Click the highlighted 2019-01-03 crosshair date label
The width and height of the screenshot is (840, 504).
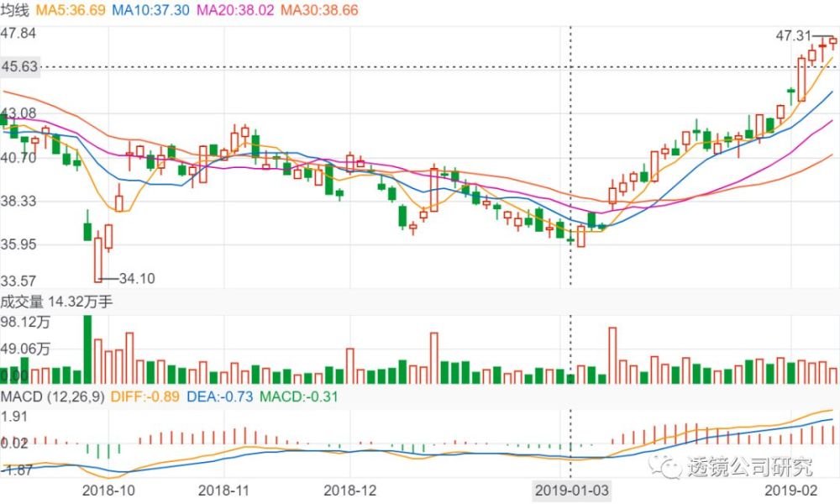pos(571,490)
